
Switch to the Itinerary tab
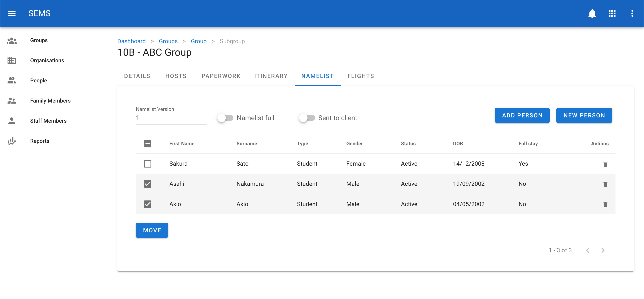pyautogui.click(x=271, y=76)
